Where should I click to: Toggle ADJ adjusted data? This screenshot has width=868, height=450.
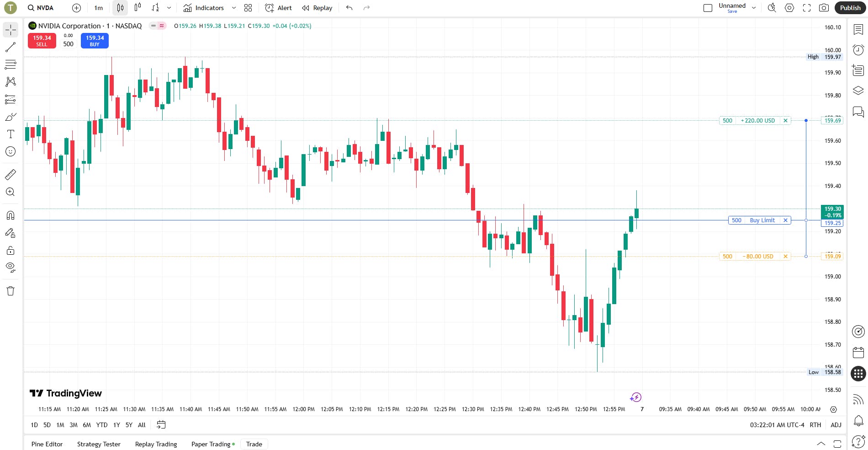click(836, 425)
